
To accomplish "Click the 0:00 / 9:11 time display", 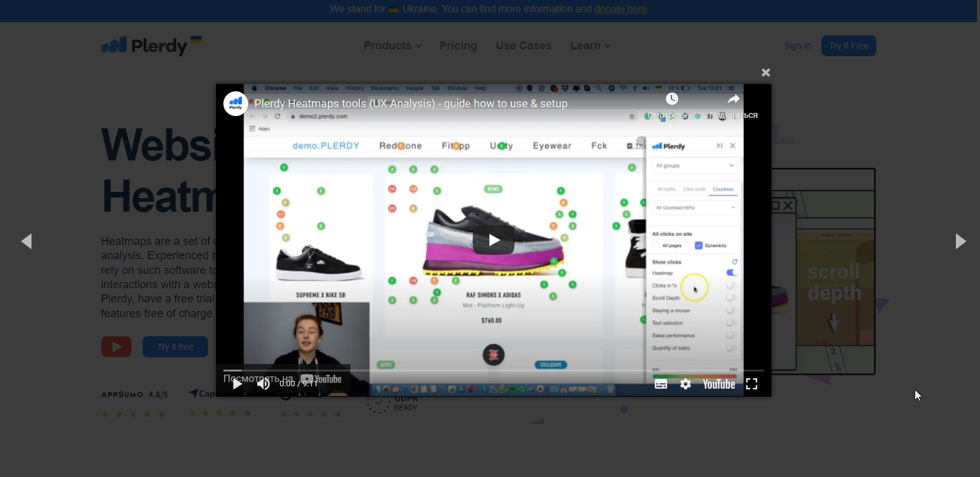I will tap(299, 383).
